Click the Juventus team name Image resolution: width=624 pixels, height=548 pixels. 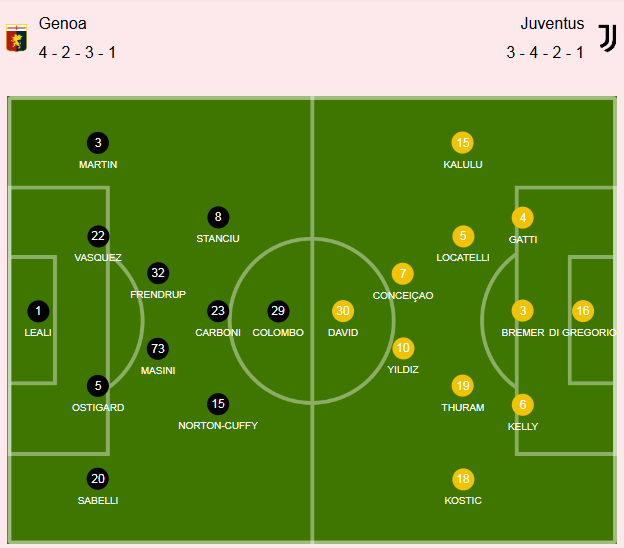(x=552, y=23)
